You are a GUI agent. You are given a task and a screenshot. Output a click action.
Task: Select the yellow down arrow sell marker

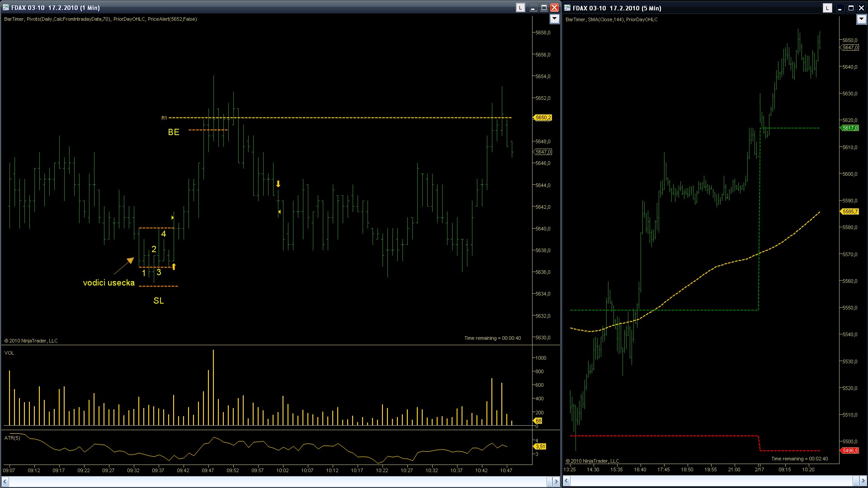tap(278, 184)
